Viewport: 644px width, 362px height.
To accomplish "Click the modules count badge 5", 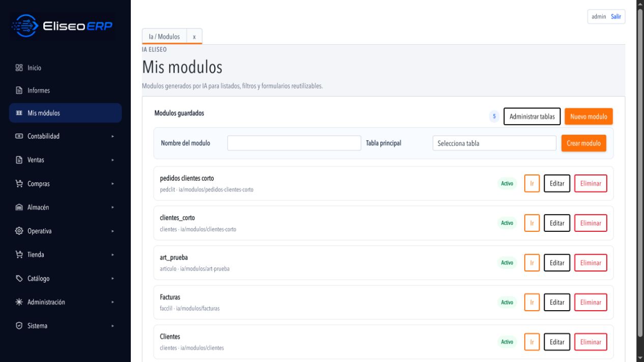I will 494,116.
